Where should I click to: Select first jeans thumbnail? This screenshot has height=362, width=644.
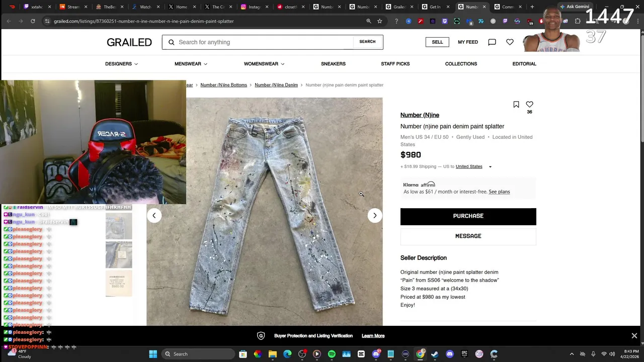tap(119, 226)
